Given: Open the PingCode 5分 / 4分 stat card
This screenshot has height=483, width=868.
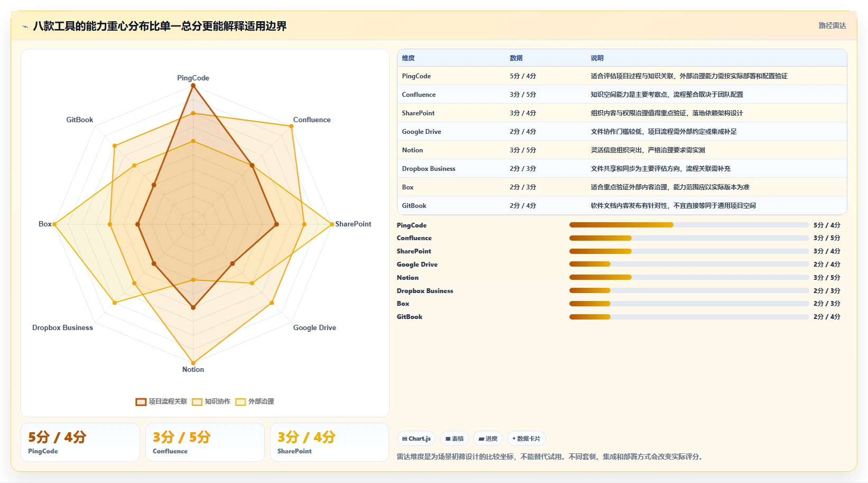Looking at the screenshot, I should 80,442.
